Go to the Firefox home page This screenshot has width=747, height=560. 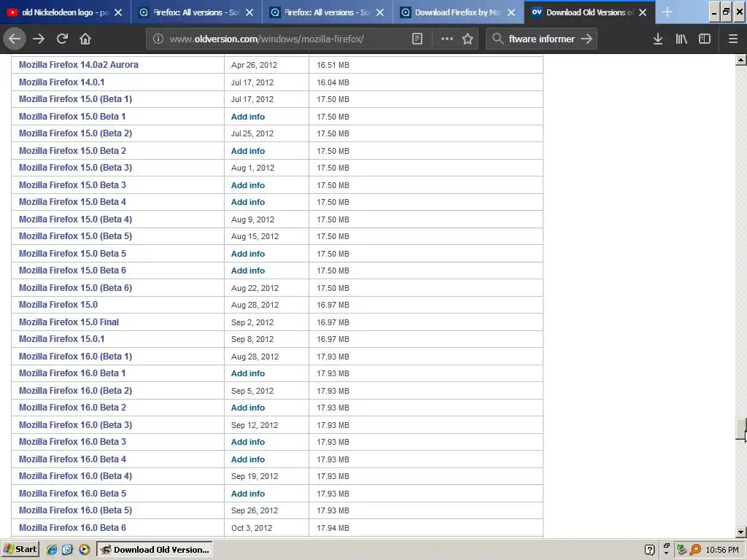point(85,39)
